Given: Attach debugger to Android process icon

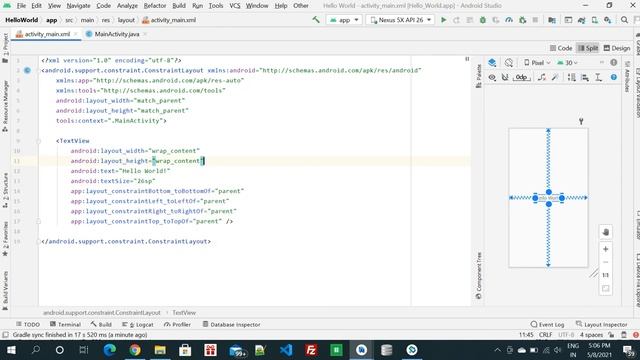Looking at the screenshot, I should [522, 20].
